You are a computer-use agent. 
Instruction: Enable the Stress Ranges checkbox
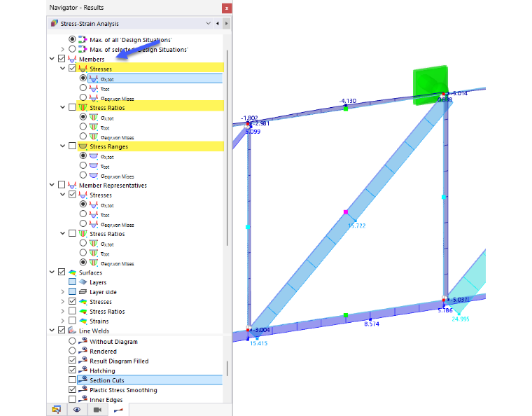[72, 146]
